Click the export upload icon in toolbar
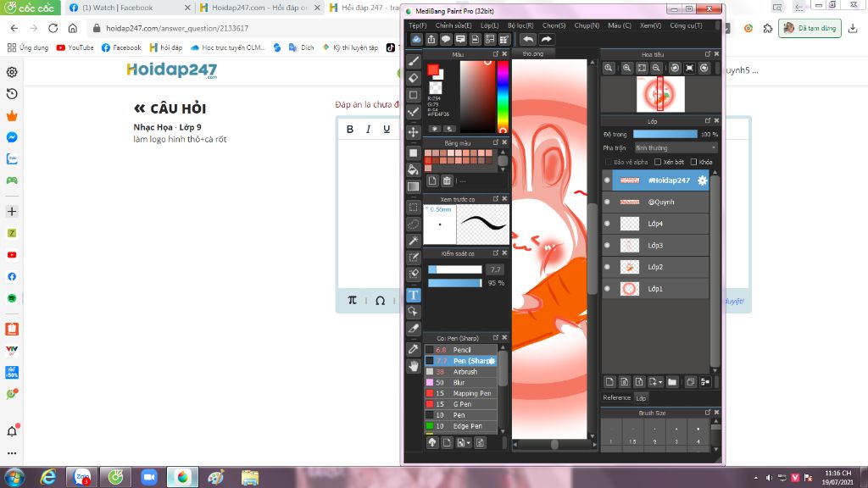 pos(431,39)
